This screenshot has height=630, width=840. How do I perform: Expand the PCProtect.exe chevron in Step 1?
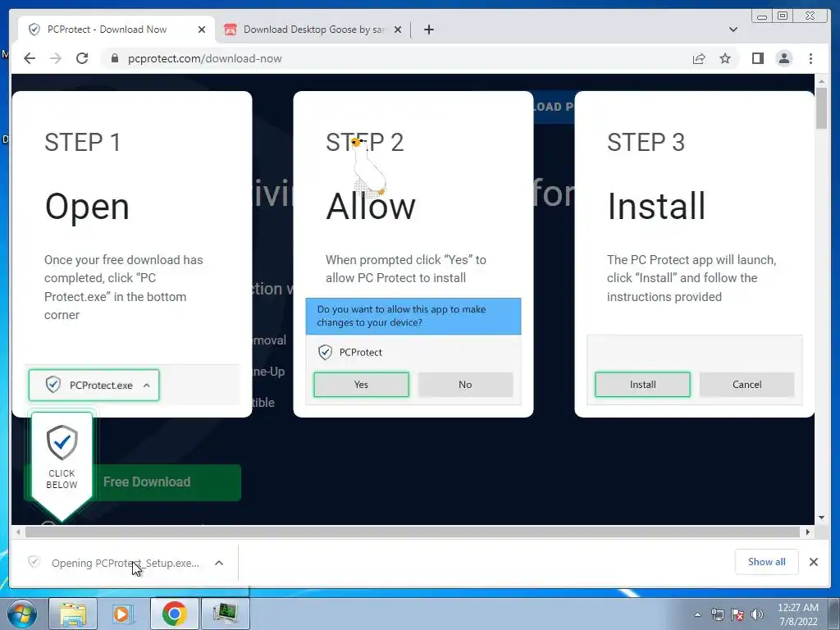pyautogui.click(x=146, y=386)
